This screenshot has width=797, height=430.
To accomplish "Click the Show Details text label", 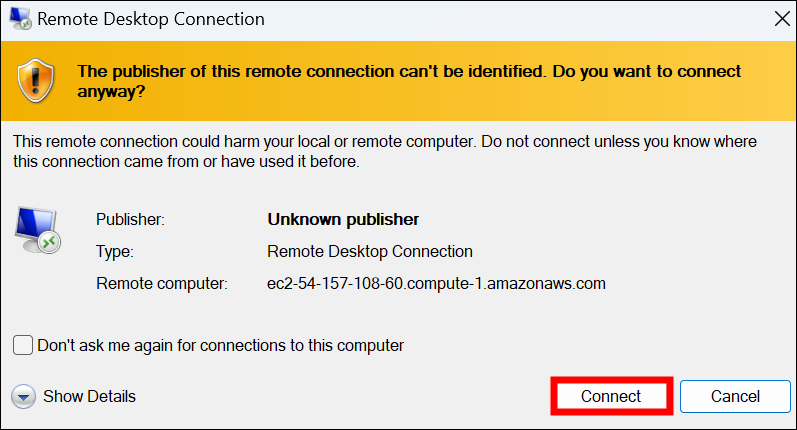I will (x=89, y=397).
